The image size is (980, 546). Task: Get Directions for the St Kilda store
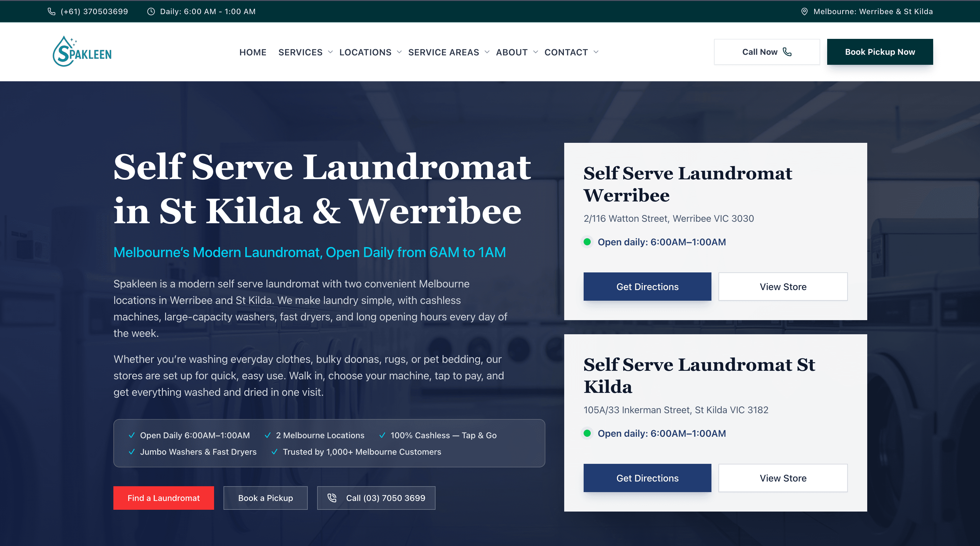click(x=647, y=478)
